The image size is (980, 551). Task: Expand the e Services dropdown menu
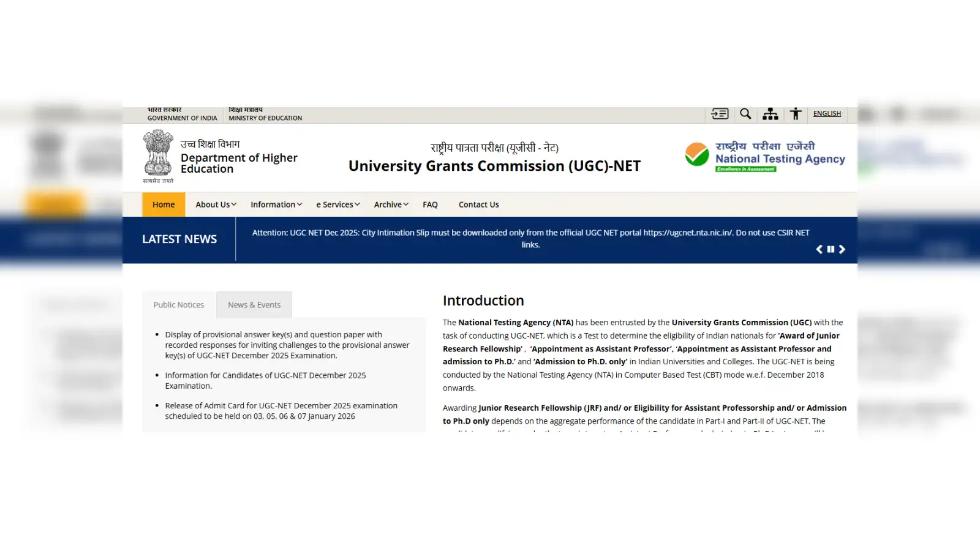click(338, 204)
